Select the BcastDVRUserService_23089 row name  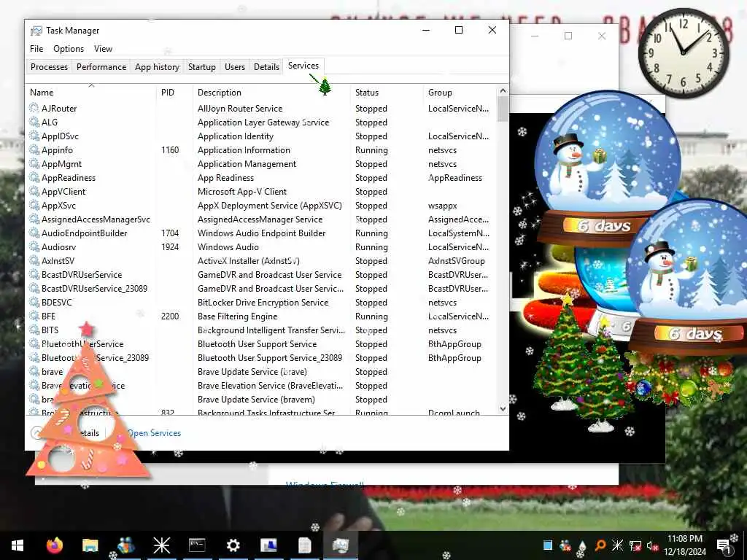point(94,288)
